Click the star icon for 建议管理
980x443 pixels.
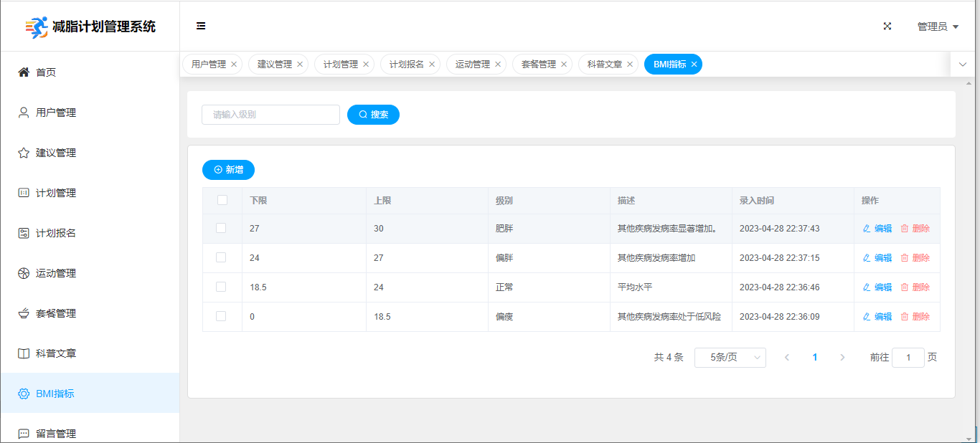pyautogui.click(x=24, y=153)
